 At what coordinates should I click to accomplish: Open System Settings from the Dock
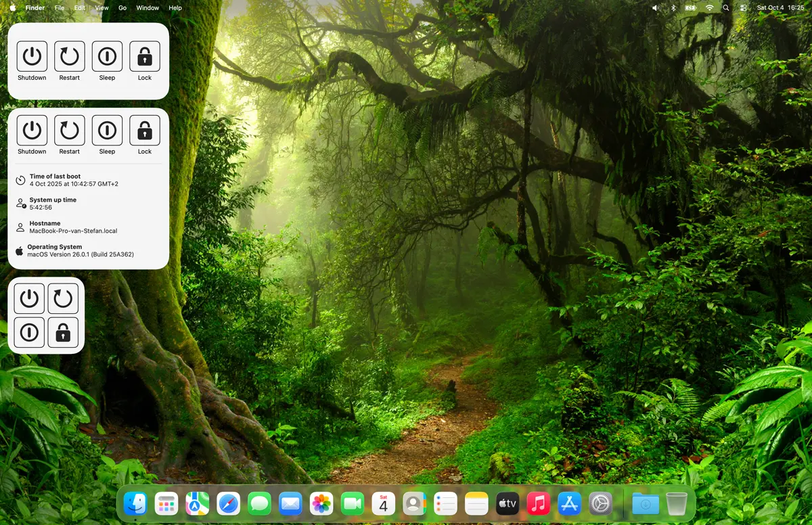(600, 503)
